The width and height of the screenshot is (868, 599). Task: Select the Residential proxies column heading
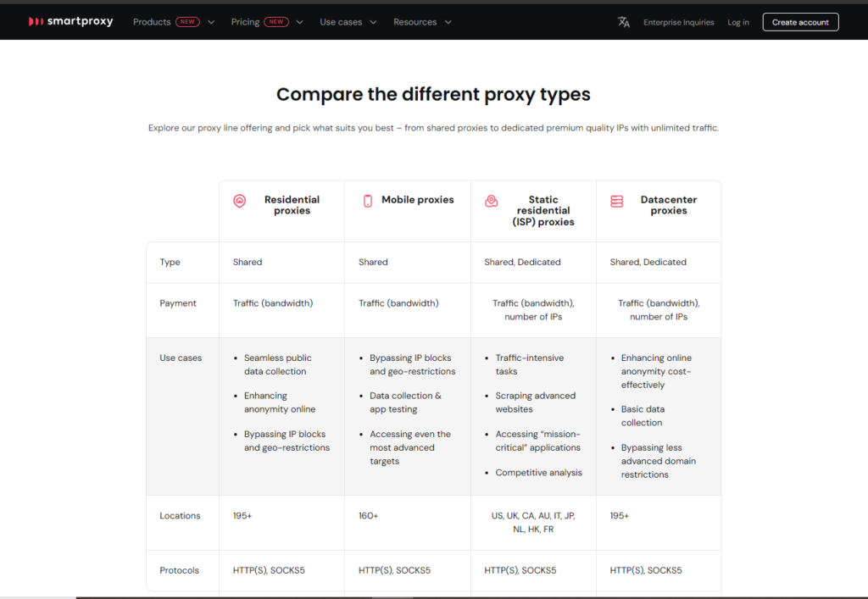tap(292, 205)
